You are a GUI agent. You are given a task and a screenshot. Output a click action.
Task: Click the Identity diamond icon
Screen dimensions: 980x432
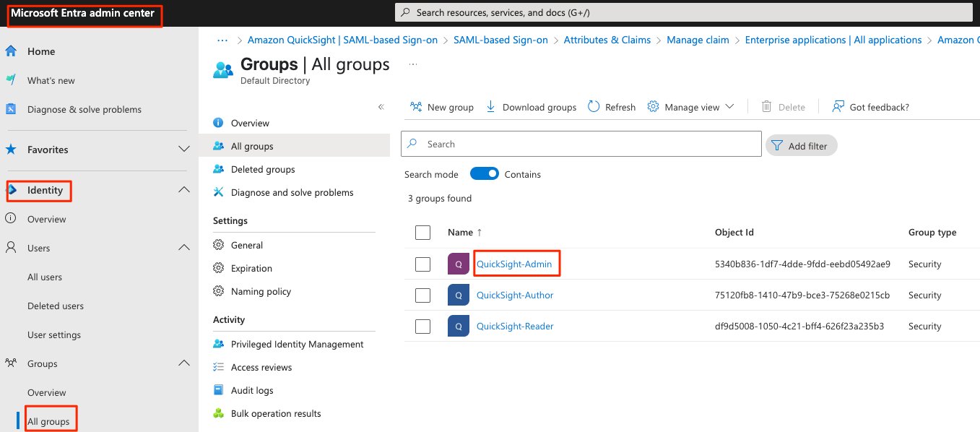pyautogui.click(x=12, y=190)
